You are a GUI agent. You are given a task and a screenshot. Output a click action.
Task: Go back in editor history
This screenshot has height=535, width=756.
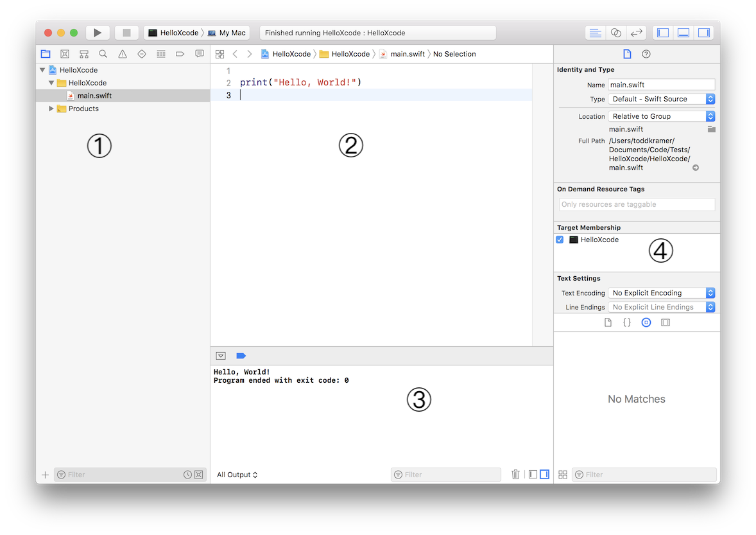tap(236, 54)
